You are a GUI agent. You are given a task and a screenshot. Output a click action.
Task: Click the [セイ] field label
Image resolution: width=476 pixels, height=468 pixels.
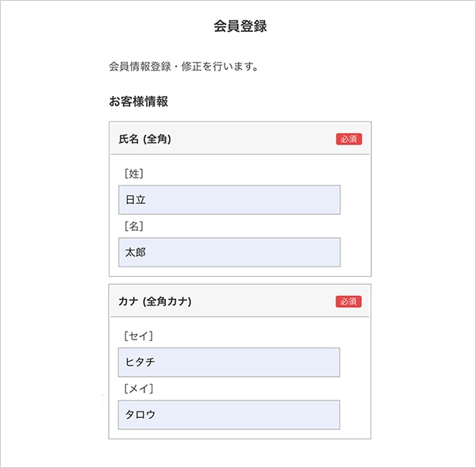[x=138, y=336]
